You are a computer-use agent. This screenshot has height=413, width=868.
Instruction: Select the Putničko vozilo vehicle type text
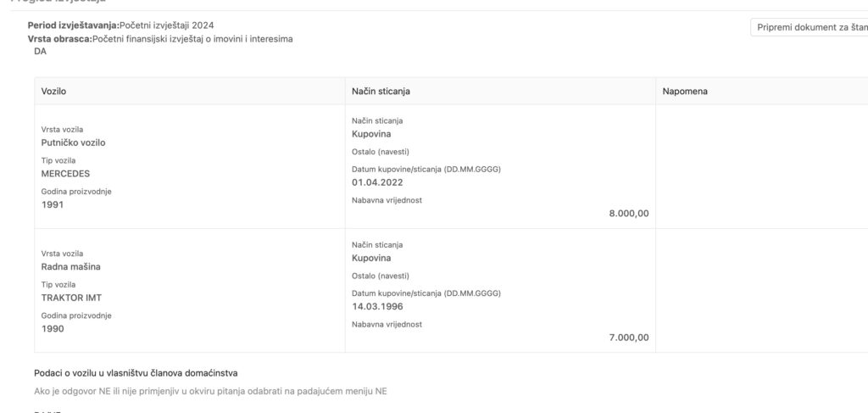[x=73, y=142]
